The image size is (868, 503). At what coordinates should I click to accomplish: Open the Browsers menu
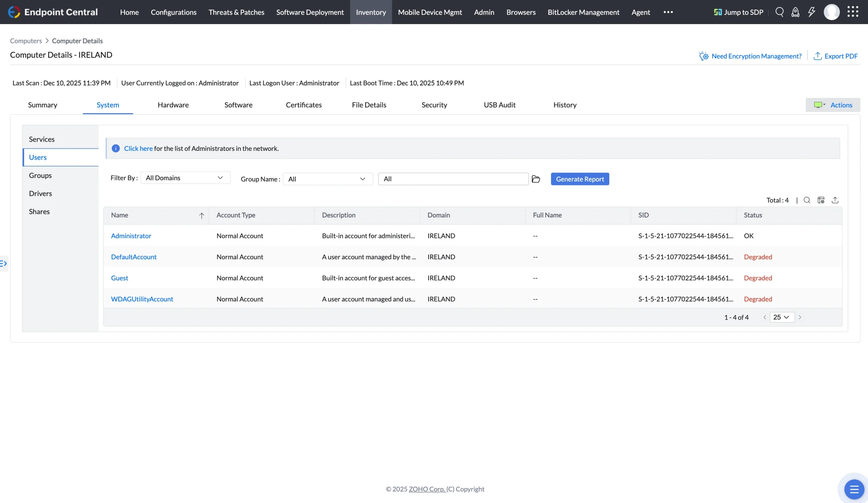pos(521,12)
